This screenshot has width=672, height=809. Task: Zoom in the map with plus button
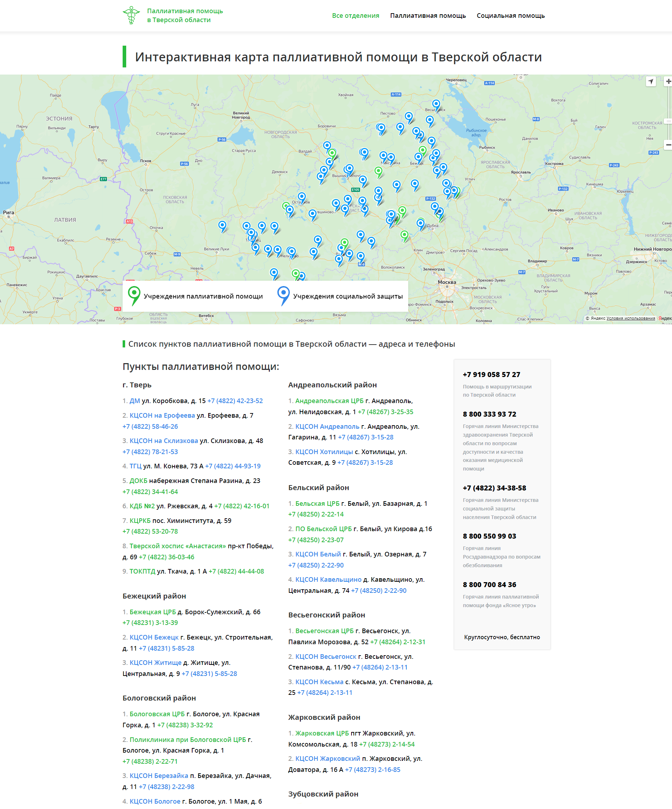pos(668,81)
